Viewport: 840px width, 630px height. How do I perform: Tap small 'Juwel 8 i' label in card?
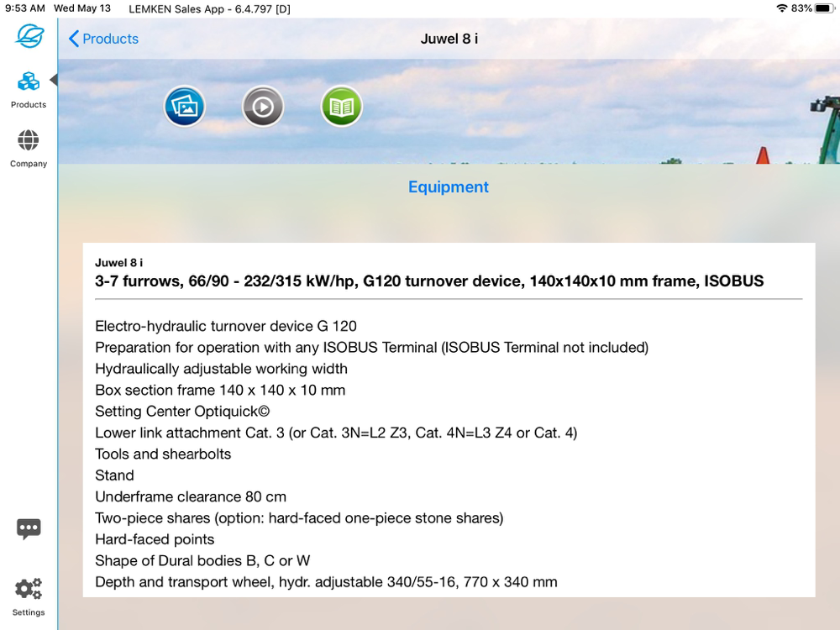click(119, 262)
